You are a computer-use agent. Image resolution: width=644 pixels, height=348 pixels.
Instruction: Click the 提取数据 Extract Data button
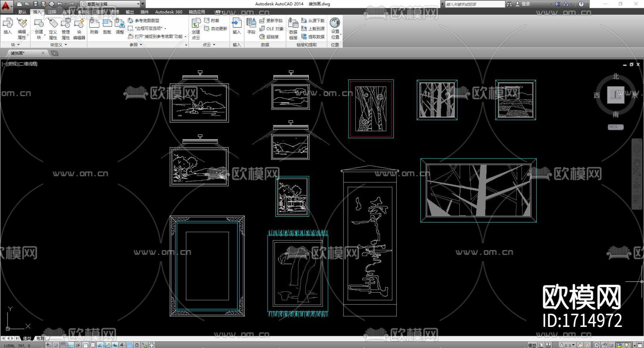click(313, 37)
